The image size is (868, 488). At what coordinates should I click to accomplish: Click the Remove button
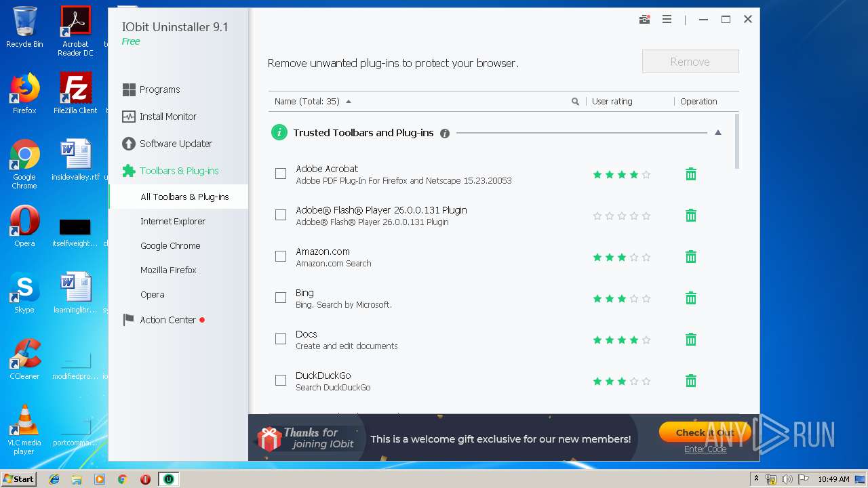[690, 62]
